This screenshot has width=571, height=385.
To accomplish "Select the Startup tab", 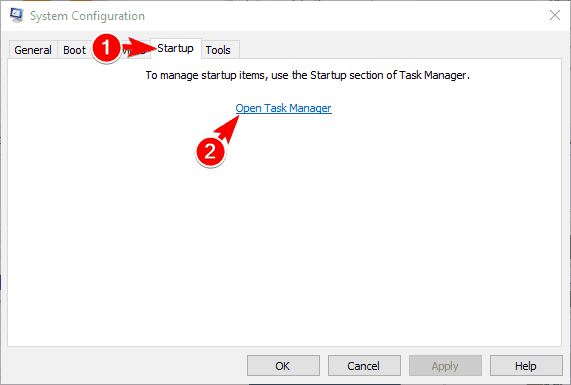I will point(176,48).
